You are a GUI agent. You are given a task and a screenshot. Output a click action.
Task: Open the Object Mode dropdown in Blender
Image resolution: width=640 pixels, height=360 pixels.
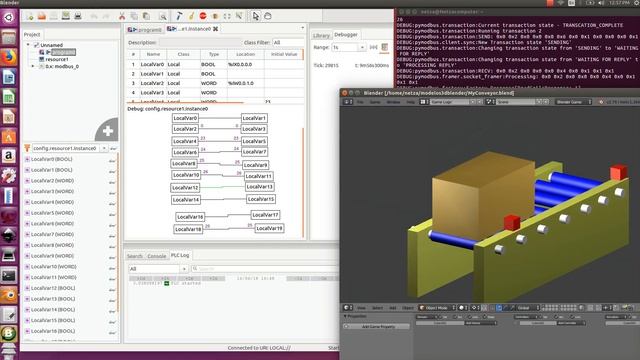437,308
